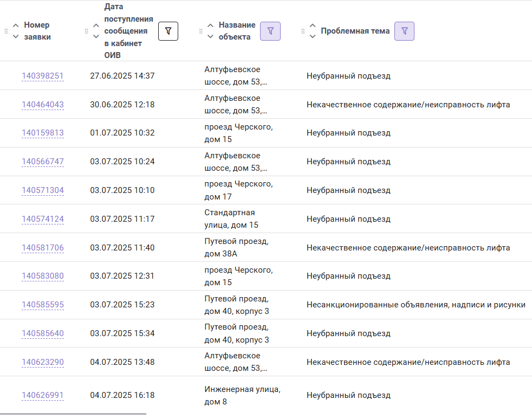Open request 140464043

pos(43,105)
